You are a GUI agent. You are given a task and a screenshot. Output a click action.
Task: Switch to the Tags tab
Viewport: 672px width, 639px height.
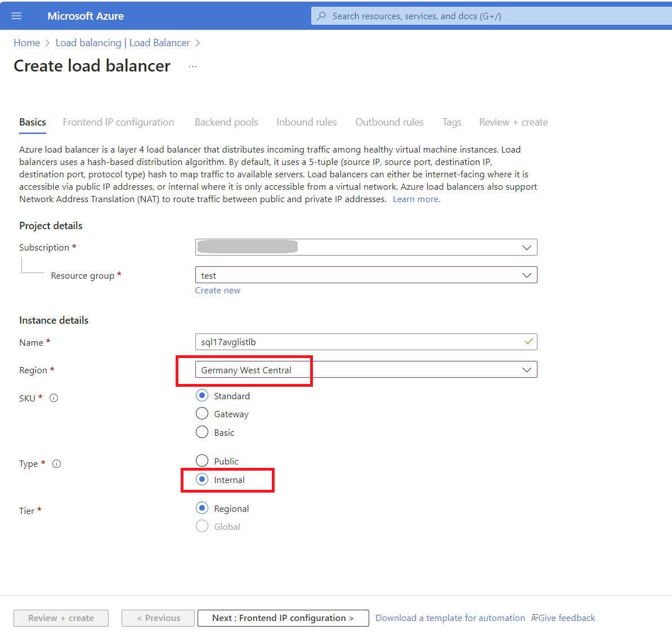[452, 122]
